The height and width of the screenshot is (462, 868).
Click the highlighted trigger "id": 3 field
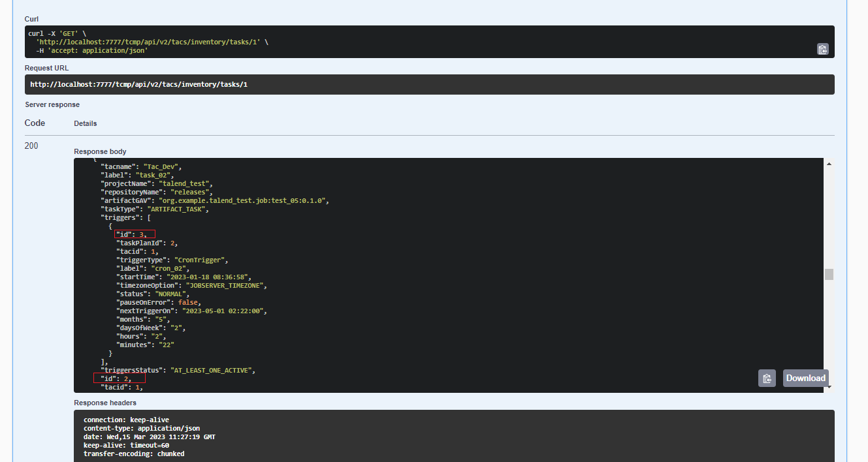coord(135,234)
